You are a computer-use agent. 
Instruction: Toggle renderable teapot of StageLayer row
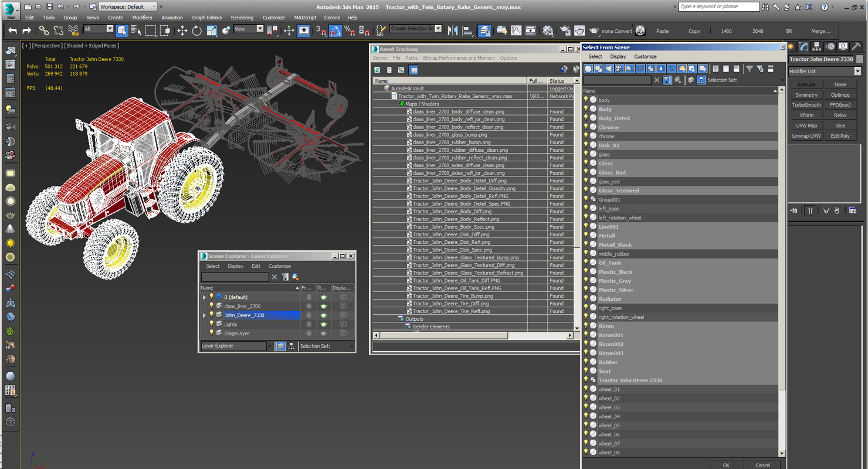(x=324, y=333)
